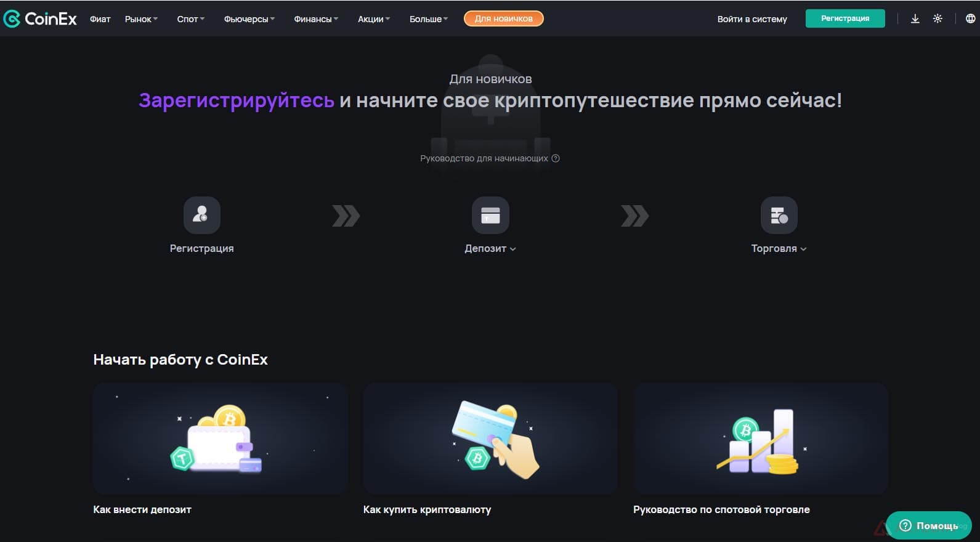
Task: Click the Как купить криптовалюту title
Action: pos(427,509)
